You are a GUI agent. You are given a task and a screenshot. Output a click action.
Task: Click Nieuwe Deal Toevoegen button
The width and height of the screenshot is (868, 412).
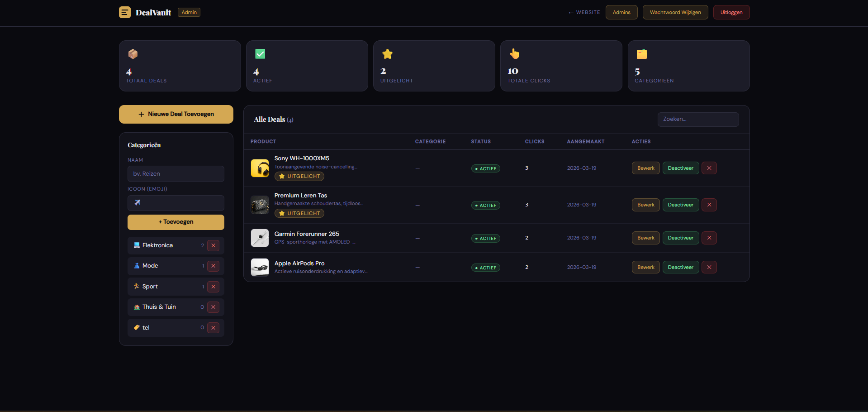coord(176,114)
